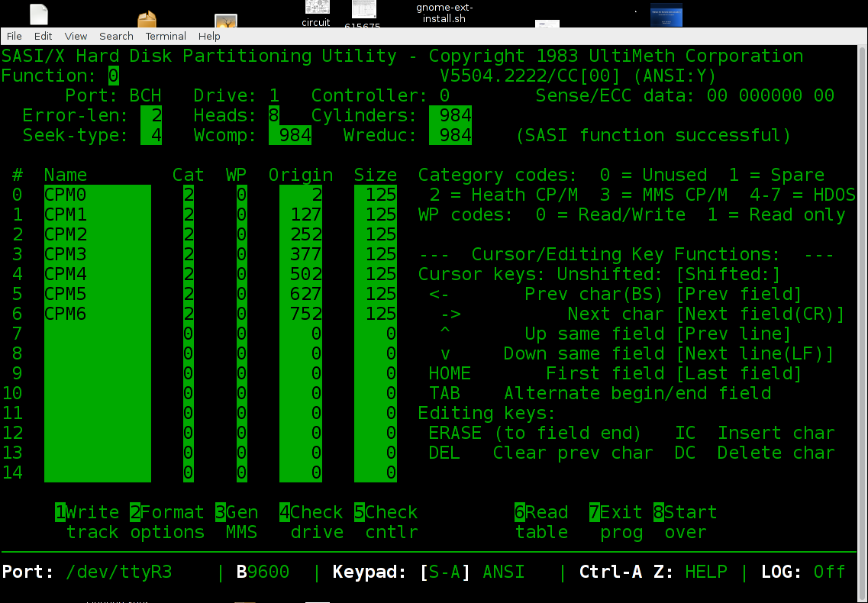
Task: Select the CPM0 partition name field
Action: (x=97, y=195)
